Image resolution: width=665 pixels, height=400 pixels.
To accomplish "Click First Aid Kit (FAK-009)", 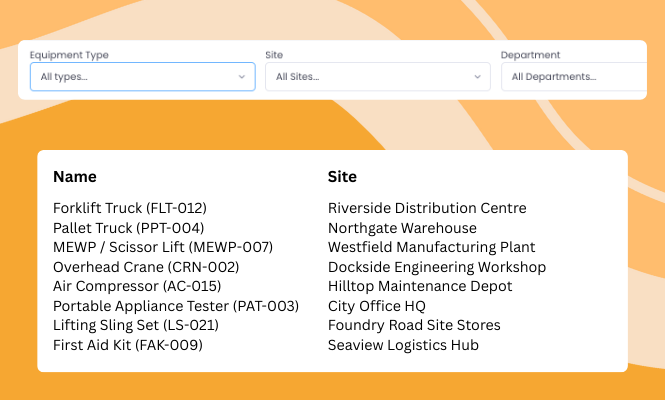I will [128, 345].
